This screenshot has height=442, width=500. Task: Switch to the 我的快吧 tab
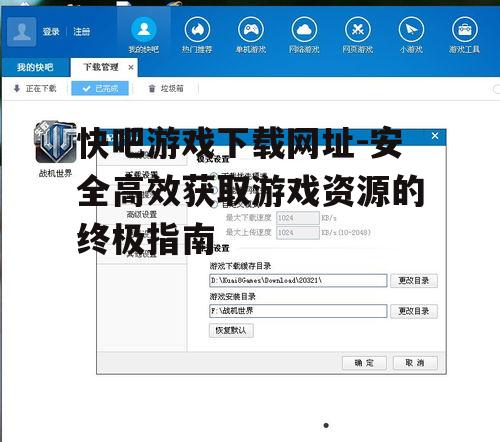[35, 67]
